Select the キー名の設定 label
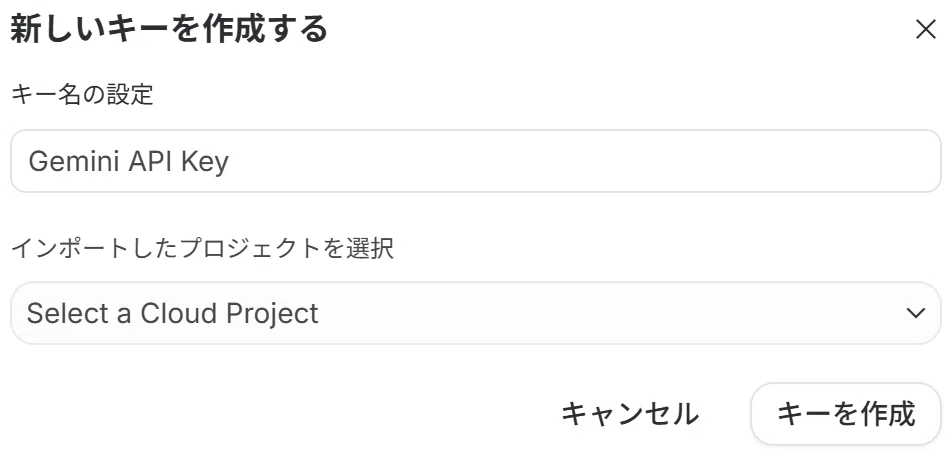The width and height of the screenshot is (950, 455). [82, 95]
